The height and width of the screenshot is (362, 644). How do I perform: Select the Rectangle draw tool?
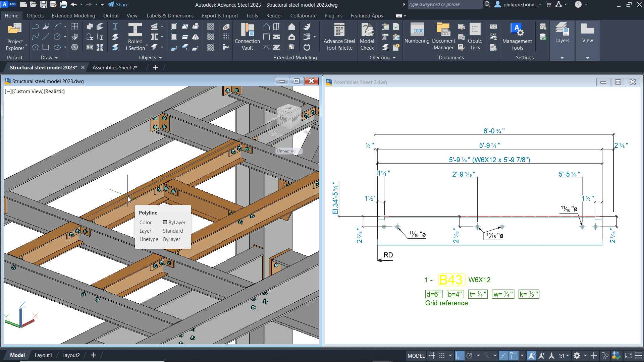point(46,47)
